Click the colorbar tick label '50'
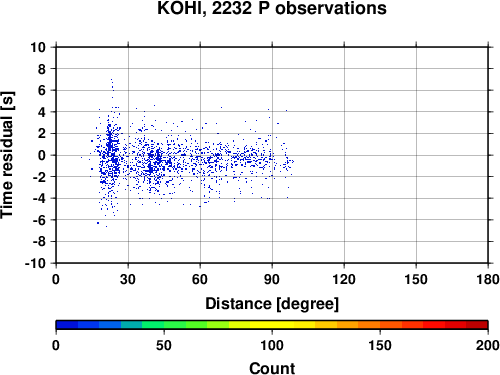This screenshot has height=375, width=500. point(164,345)
